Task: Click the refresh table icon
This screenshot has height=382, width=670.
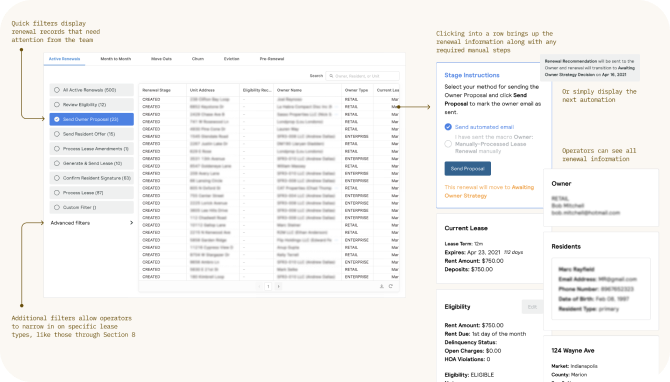Action: tap(391, 286)
